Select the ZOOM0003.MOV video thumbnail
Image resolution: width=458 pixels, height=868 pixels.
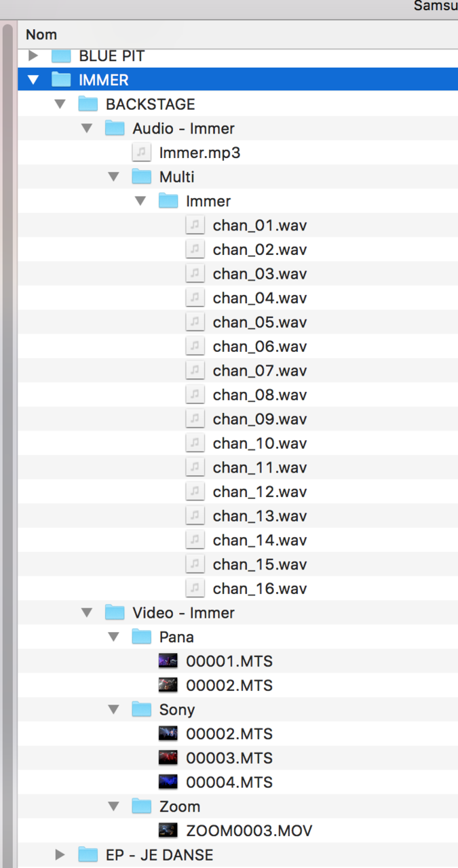pyautogui.click(x=168, y=831)
